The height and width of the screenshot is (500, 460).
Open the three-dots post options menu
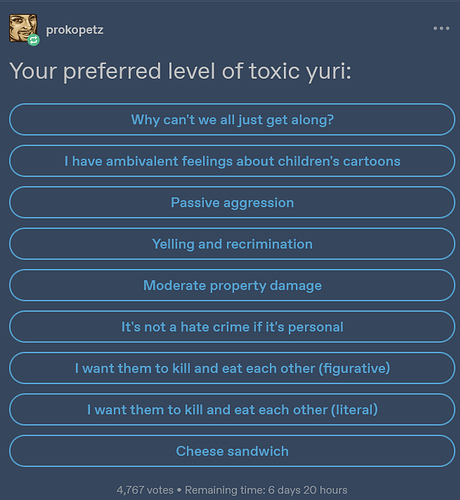[x=441, y=28]
